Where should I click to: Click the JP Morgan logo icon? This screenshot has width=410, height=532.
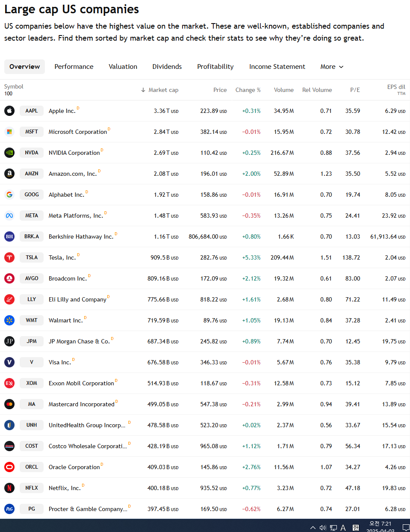pyautogui.click(x=9, y=341)
